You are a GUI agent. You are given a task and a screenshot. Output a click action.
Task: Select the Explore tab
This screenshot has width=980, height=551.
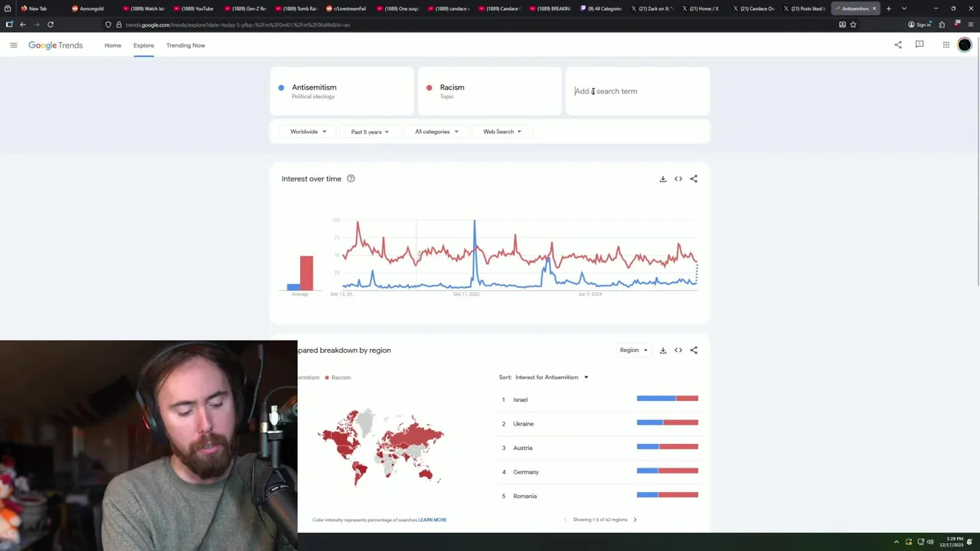coord(144,45)
